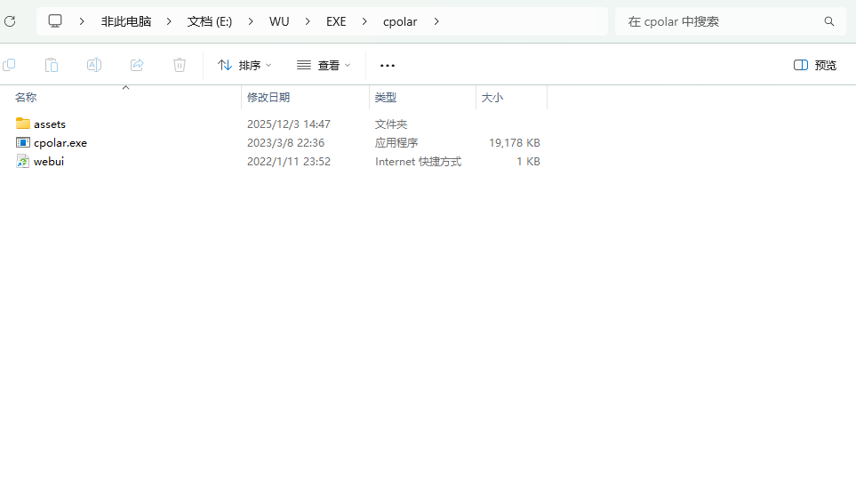
Task: Click the search magnifier icon
Action: pos(828,21)
